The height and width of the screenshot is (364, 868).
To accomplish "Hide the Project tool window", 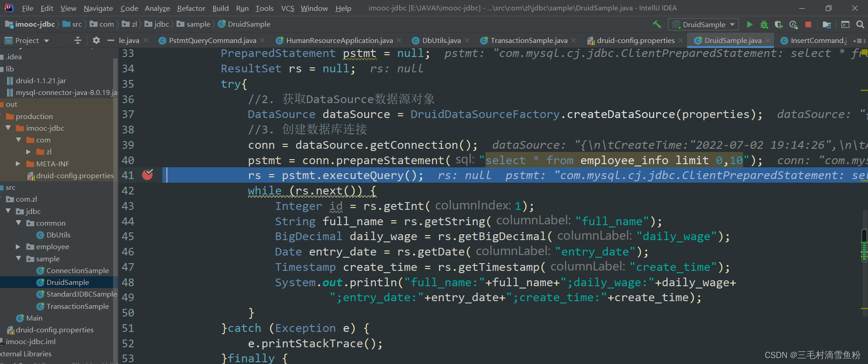I will (x=110, y=40).
